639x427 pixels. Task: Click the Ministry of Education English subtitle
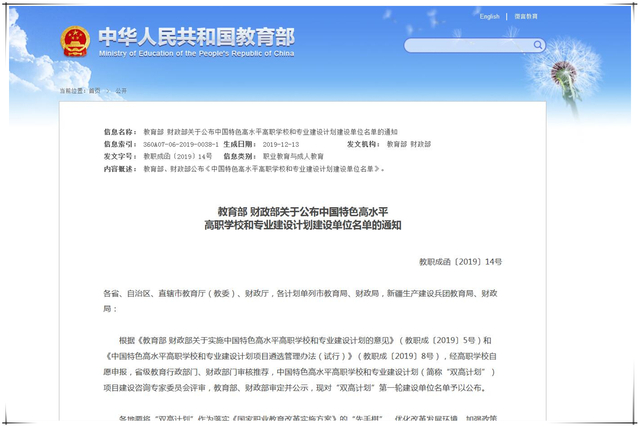(196, 53)
